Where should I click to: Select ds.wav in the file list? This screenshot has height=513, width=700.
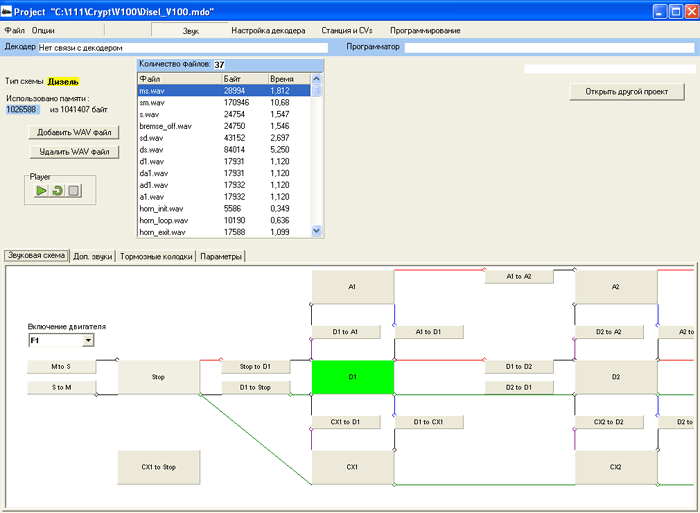[x=224, y=150]
